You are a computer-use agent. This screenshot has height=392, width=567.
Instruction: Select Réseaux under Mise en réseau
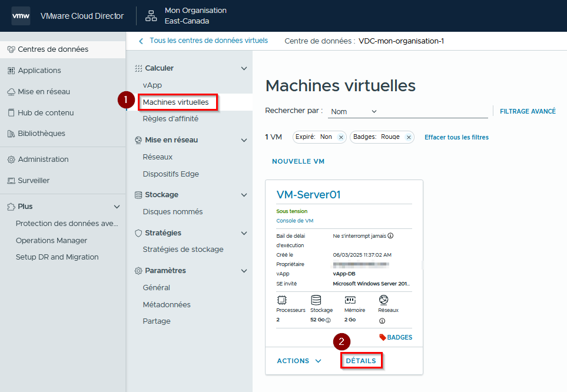tap(157, 157)
